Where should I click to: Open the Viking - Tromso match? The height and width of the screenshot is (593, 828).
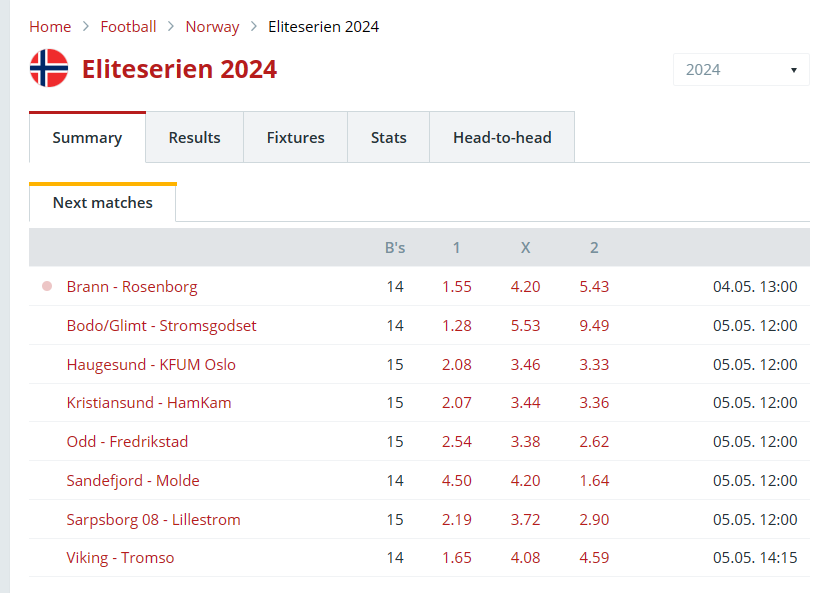click(x=120, y=558)
